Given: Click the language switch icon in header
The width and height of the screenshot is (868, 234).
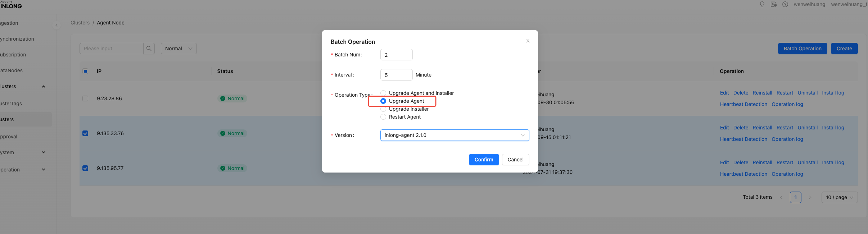Looking at the screenshot, I should pyautogui.click(x=773, y=4).
